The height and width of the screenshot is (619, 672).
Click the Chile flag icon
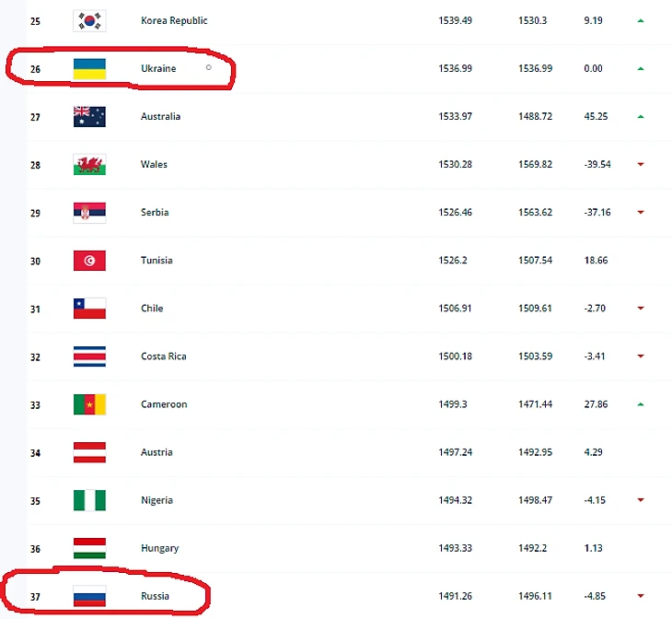tap(89, 309)
